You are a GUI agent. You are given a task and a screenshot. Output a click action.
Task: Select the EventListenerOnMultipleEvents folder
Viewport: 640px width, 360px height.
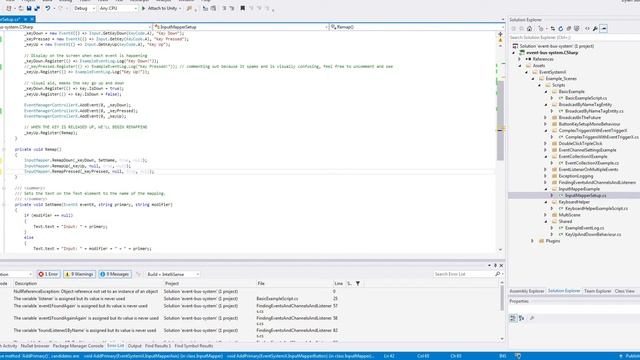pyautogui.click(x=588, y=169)
